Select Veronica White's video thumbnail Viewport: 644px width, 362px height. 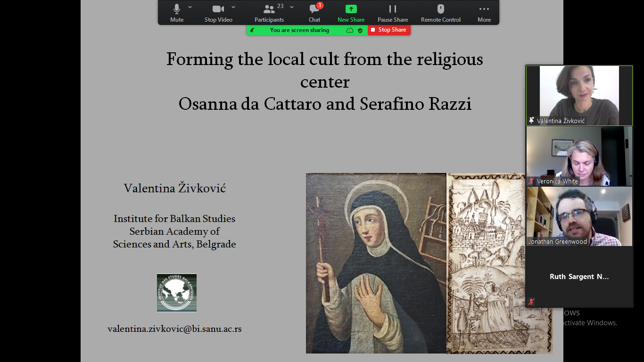pyautogui.click(x=579, y=156)
